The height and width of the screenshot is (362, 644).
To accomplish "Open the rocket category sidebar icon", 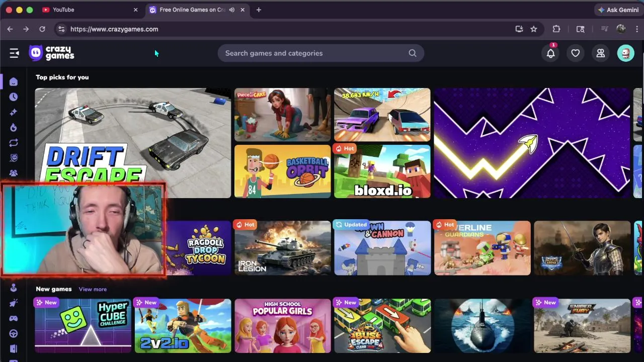I will pyautogui.click(x=14, y=303).
